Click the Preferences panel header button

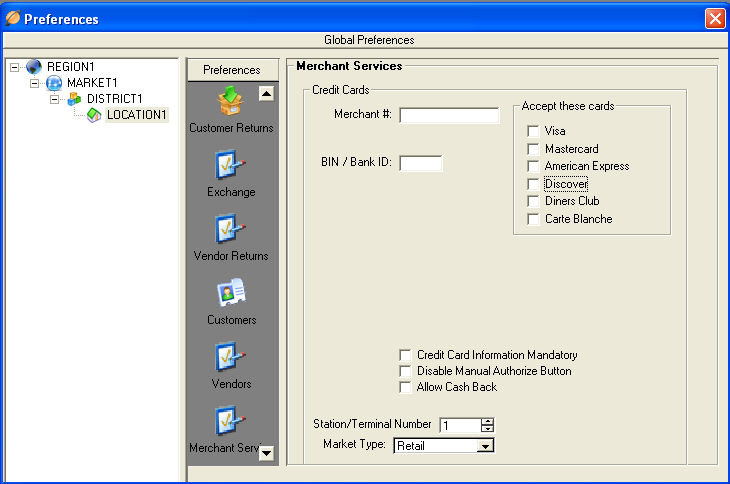232,70
